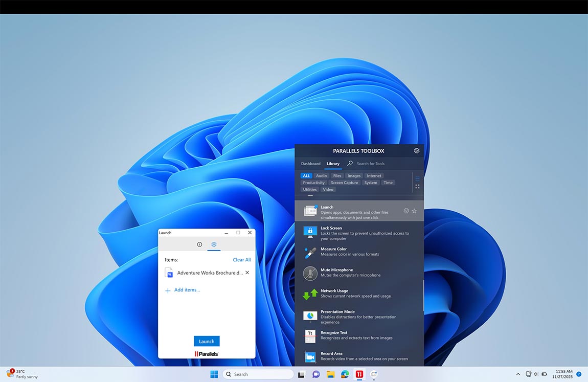Favorite the Launch tool using the star
The image size is (588, 382).
click(x=414, y=211)
